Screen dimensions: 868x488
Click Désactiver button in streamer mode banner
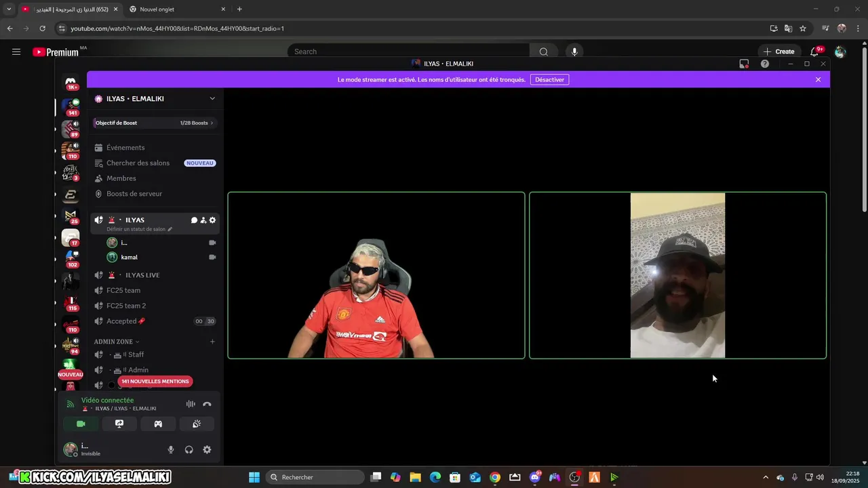549,79
